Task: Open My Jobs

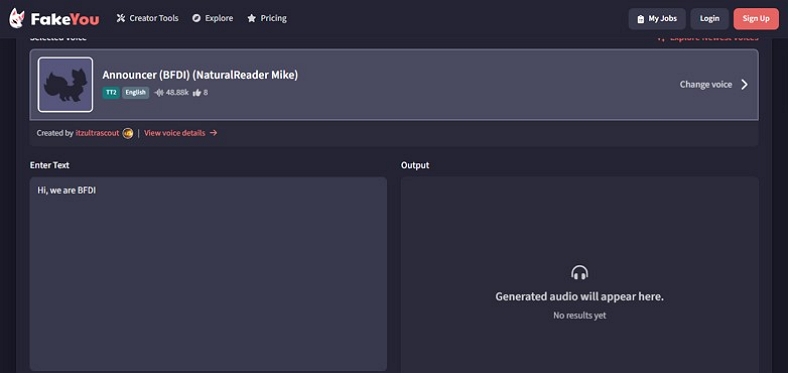Action: point(657,19)
